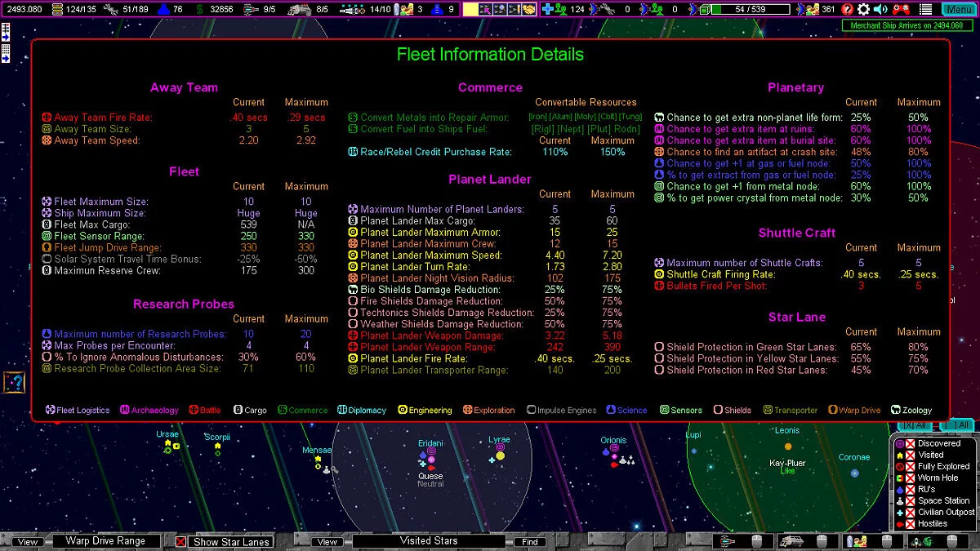
Task: Click the Away Team Fire Rate label
Action: (103, 118)
